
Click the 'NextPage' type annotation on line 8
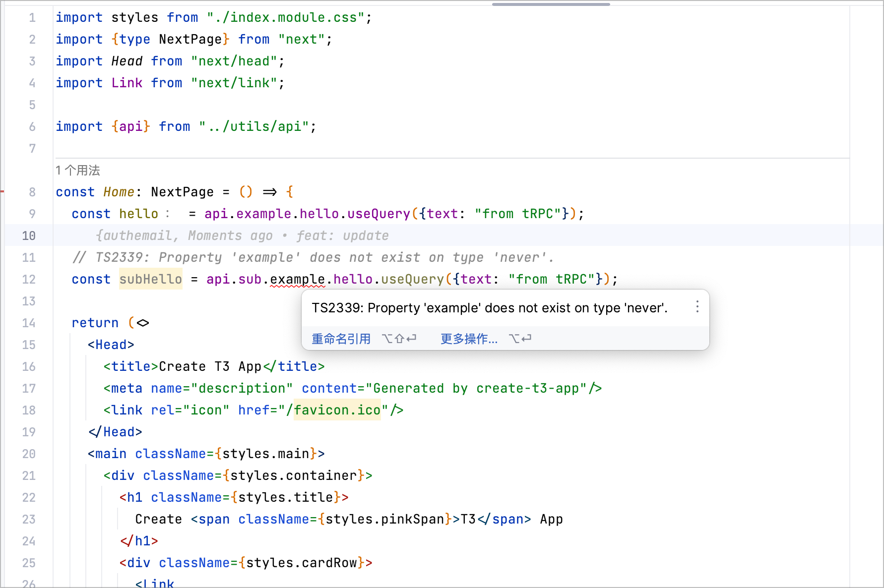[x=183, y=192]
